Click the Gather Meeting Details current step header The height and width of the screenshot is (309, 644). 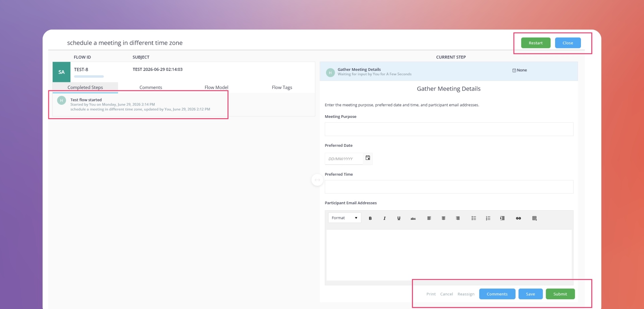(448, 72)
